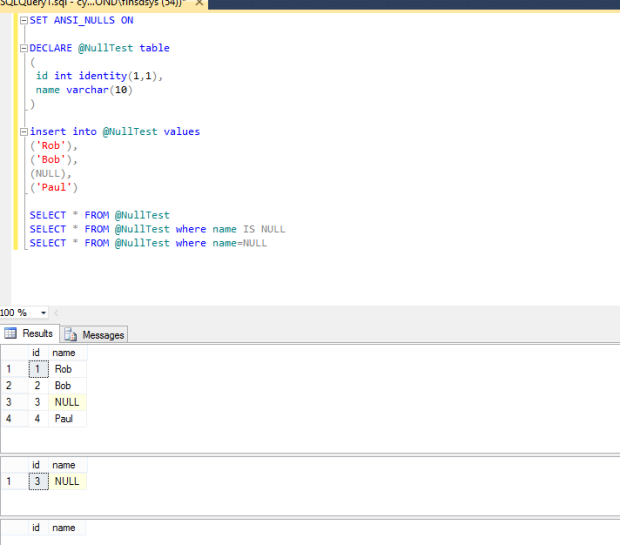This screenshot has width=620, height=545.
Task: Click the 'id' column header in second grid
Action: point(37,465)
